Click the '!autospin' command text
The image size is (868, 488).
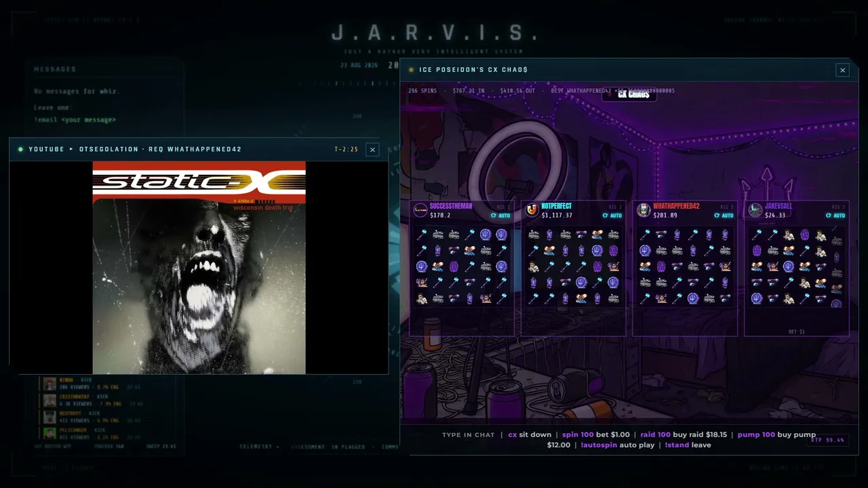pyautogui.click(x=599, y=445)
